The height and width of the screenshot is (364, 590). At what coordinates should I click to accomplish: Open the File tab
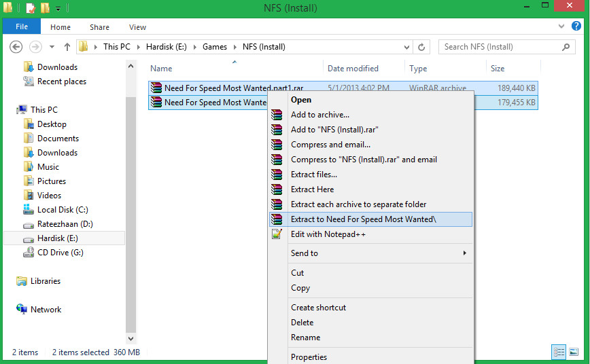(22, 26)
